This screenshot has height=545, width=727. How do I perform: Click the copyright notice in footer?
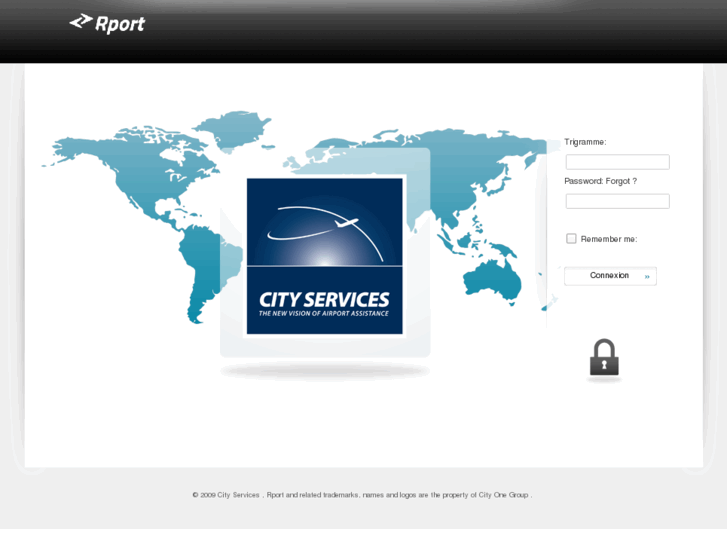click(362, 495)
